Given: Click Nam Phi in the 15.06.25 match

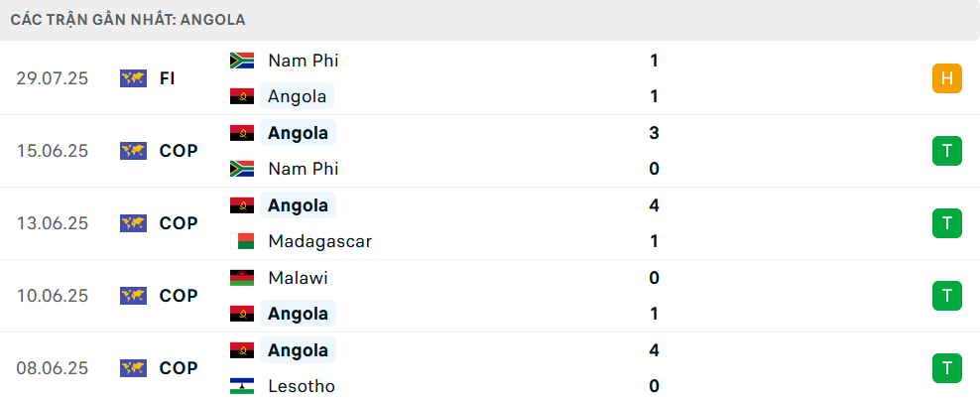Looking at the screenshot, I should click(304, 169).
